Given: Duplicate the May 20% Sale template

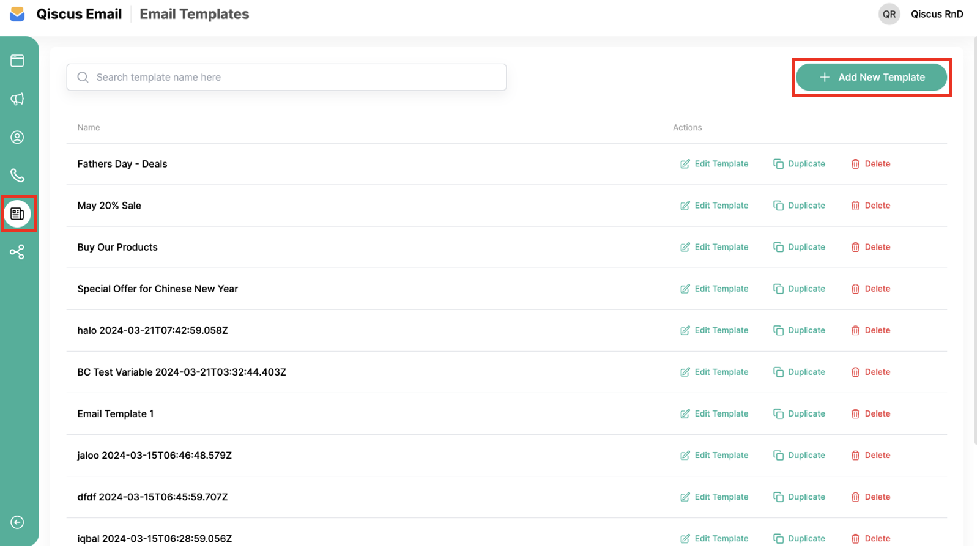Looking at the screenshot, I should [x=799, y=206].
